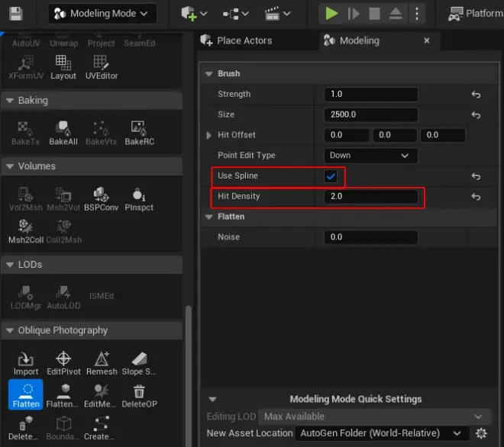The image size is (504, 447).
Task: Select the ISMEd tool
Action: click(102, 296)
